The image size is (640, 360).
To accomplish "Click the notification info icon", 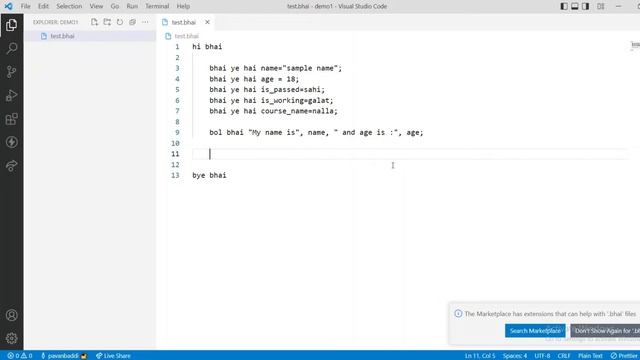I will (x=458, y=313).
